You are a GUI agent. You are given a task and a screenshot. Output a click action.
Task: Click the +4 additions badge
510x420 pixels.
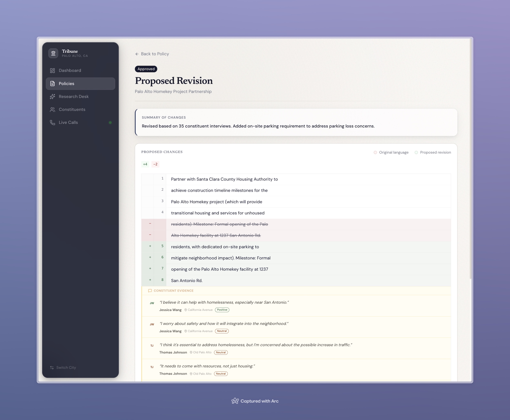tap(145, 164)
